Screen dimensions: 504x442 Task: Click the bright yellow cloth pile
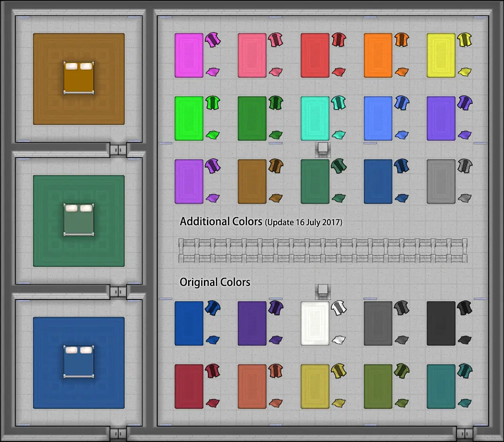click(464, 72)
